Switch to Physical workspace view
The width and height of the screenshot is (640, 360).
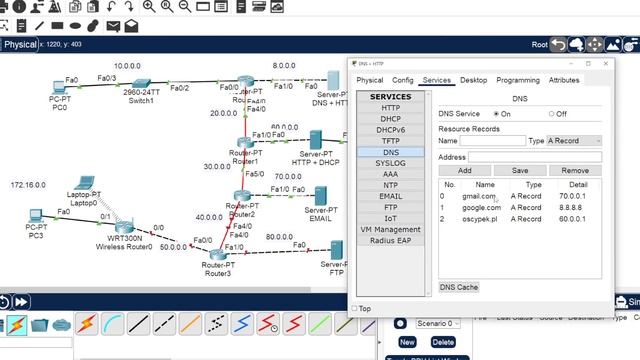(20, 44)
